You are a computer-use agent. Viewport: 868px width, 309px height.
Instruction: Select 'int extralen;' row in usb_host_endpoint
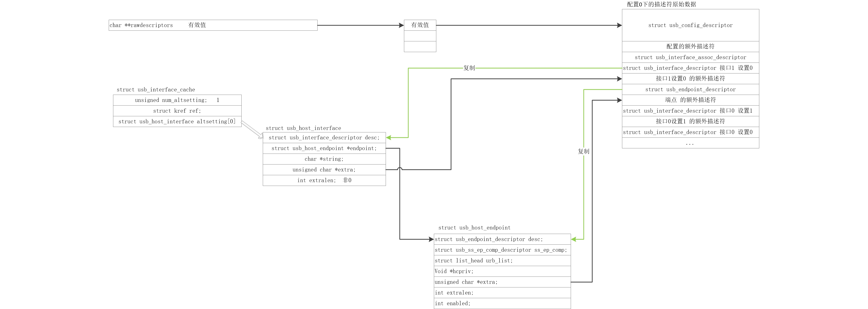click(502, 293)
